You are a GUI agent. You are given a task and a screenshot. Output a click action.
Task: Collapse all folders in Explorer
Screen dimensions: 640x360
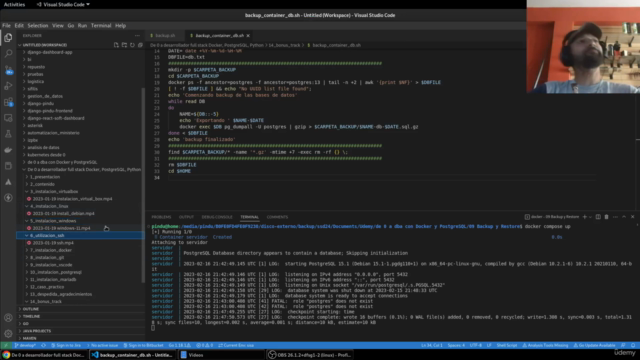[x=140, y=45]
